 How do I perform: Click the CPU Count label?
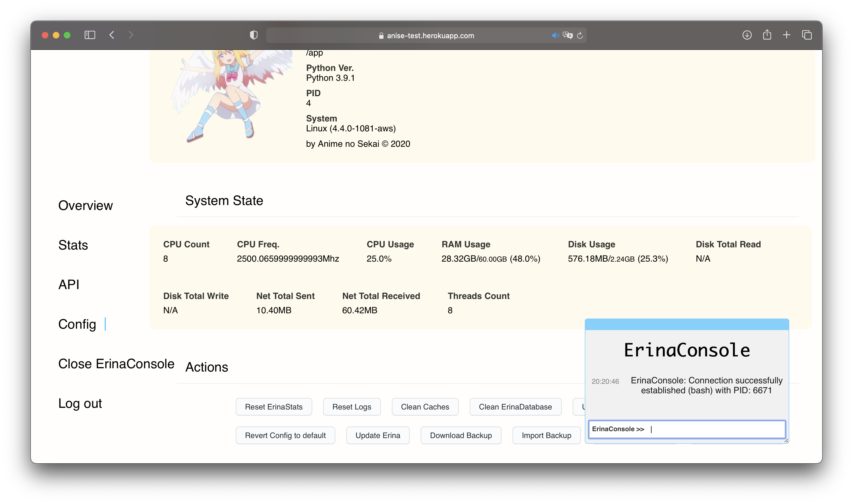[186, 244]
